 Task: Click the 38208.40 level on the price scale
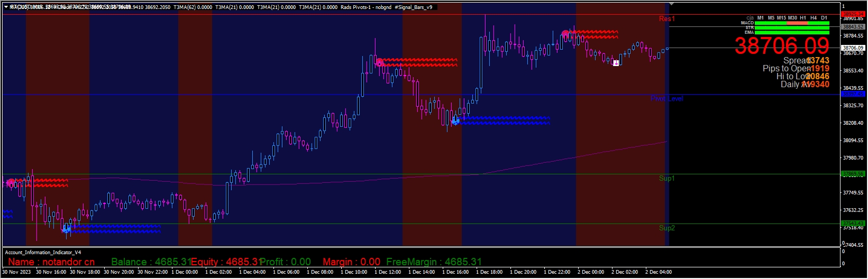853,123
